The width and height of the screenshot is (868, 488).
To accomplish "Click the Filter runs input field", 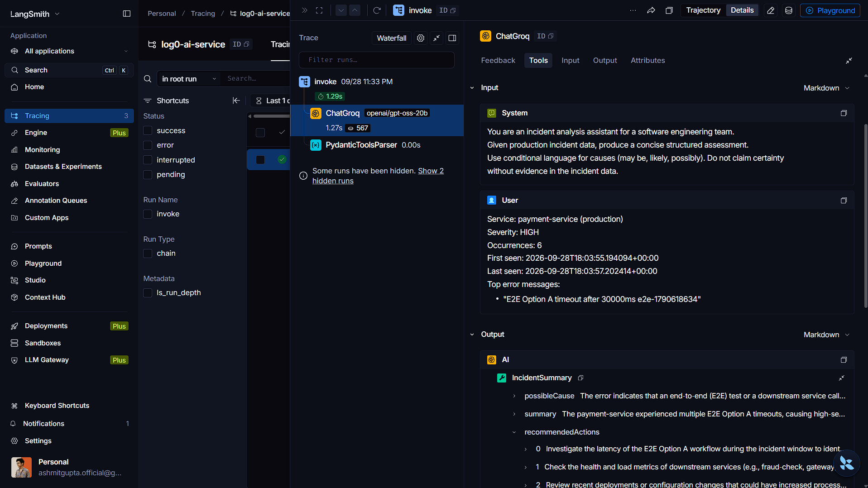I will point(377,60).
